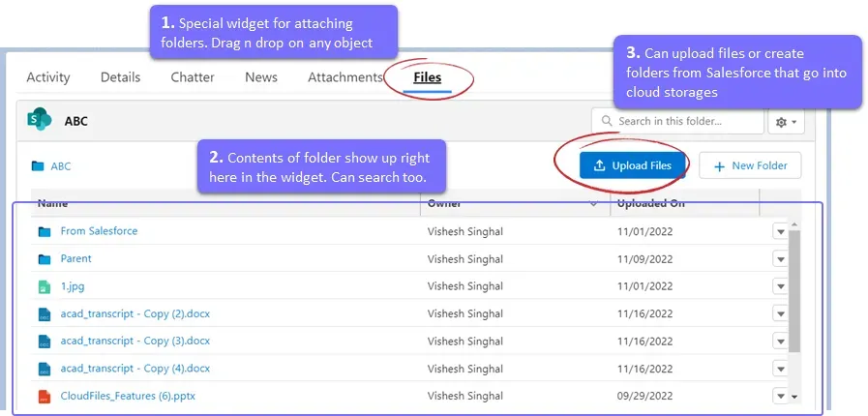This screenshot has width=868, height=416.
Task: Click the ABC breadcrumb link
Action: tap(61, 166)
